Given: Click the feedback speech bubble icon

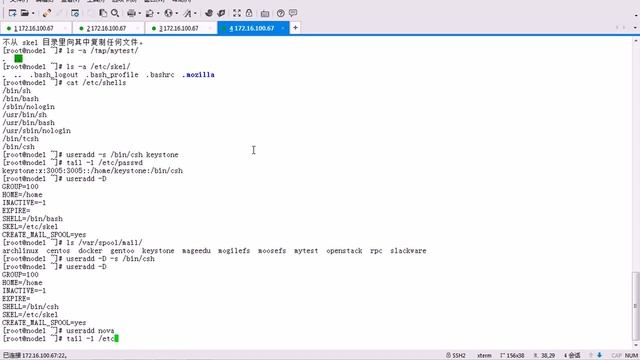Looking at the screenshot, I should (293, 13).
